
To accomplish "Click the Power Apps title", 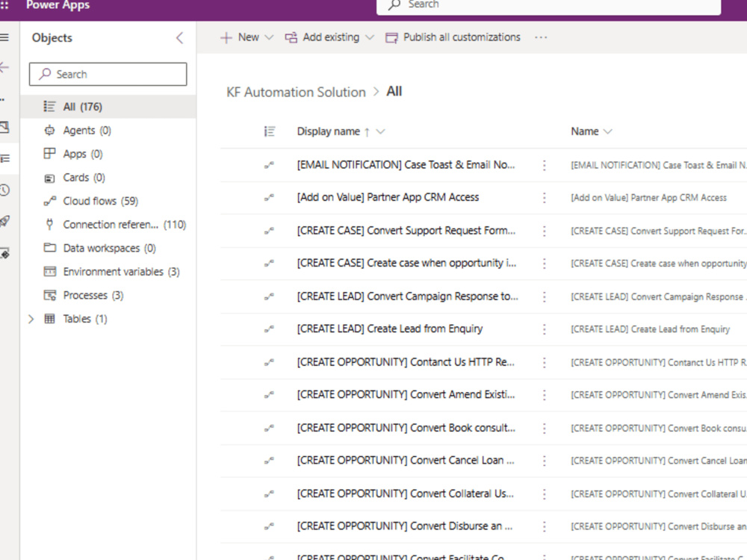I will pos(58,5).
